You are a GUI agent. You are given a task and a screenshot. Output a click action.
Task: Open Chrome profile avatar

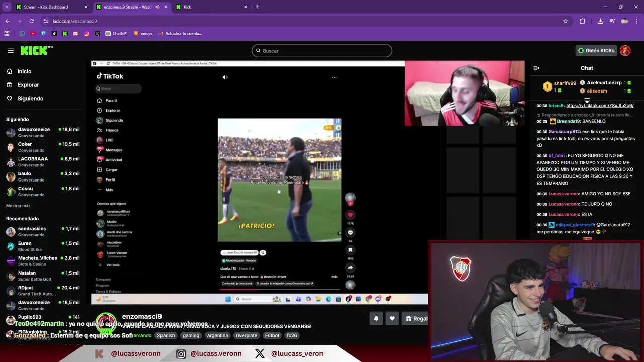point(624,21)
